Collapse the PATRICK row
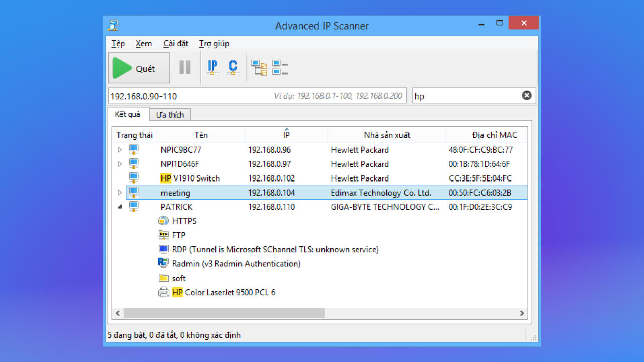644x362 pixels. coord(120,207)
